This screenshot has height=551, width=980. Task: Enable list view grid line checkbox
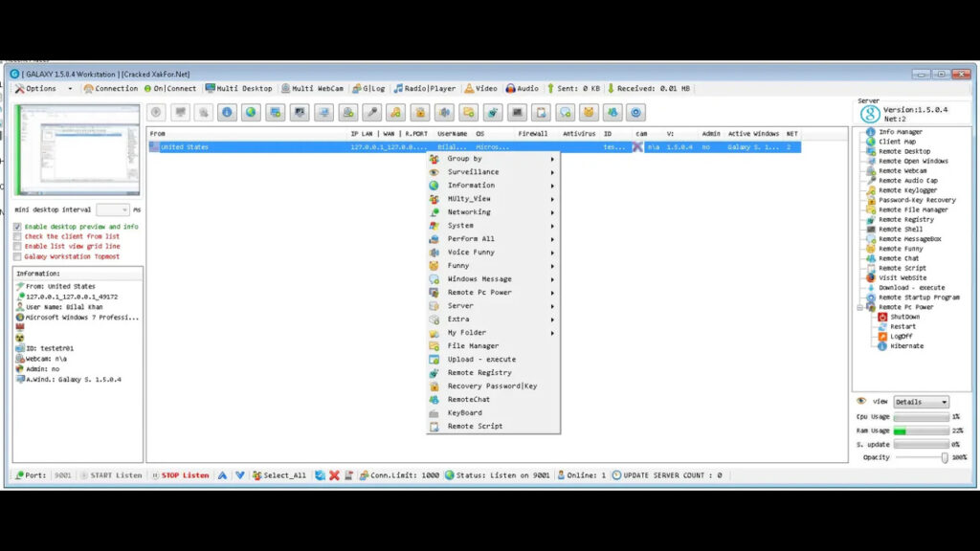17,247
